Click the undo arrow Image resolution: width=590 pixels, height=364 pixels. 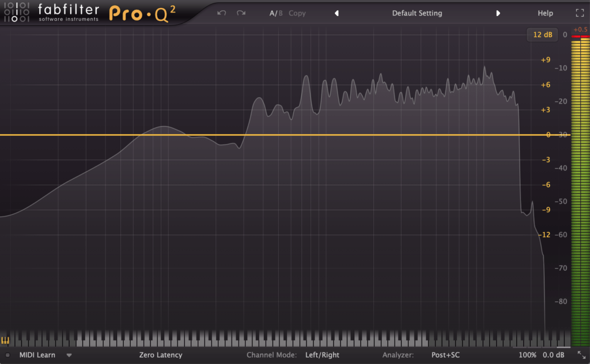[x=221, y=13]
